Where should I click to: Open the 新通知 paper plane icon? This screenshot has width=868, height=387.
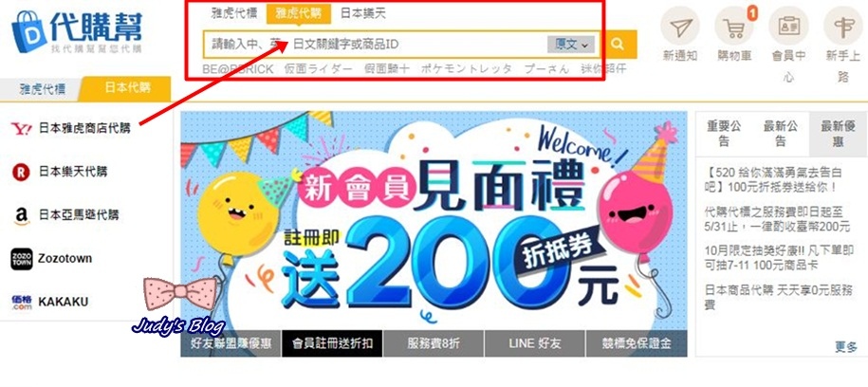click(680, 27)
